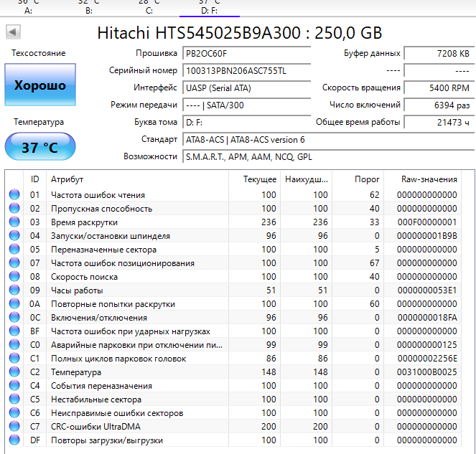Click status icon beside Время раскрутки
The height and width of the screenshot is (454, 476).
(x=14, y=222)
